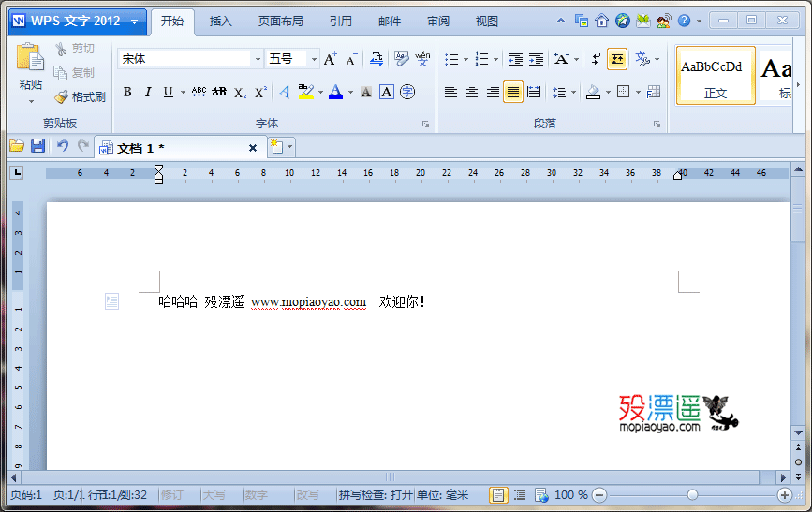
Task: Expand the highlight color arrow
Action: tap(320, 92)
